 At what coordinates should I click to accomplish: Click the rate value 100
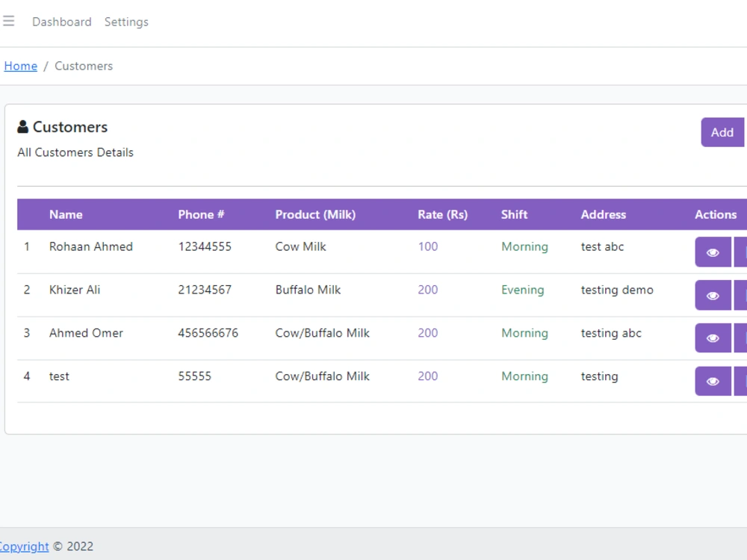pos(428,246)
